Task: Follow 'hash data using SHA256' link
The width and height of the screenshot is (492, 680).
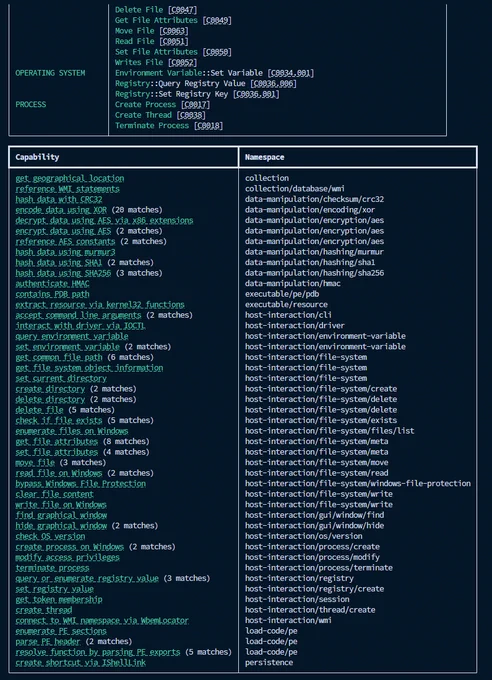Action: point(63,273)
